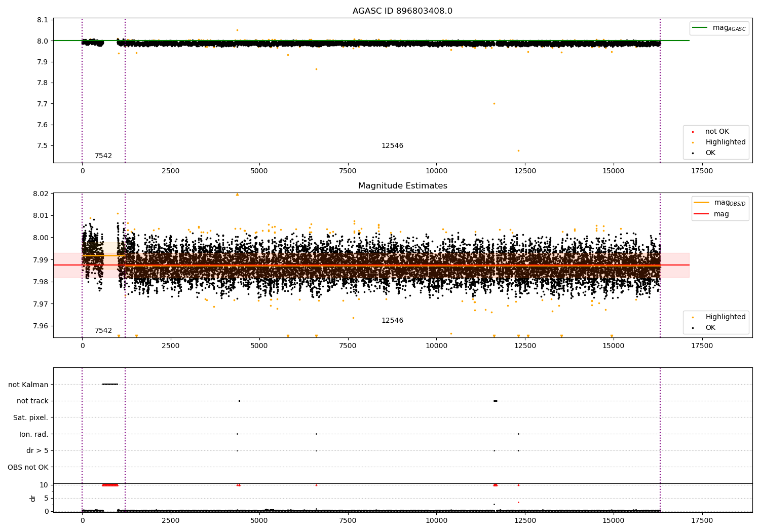Click the 'AGASC ID 896803408.0' plot title
The height and width of the screenshot is (532, 760).
point(402,11)
